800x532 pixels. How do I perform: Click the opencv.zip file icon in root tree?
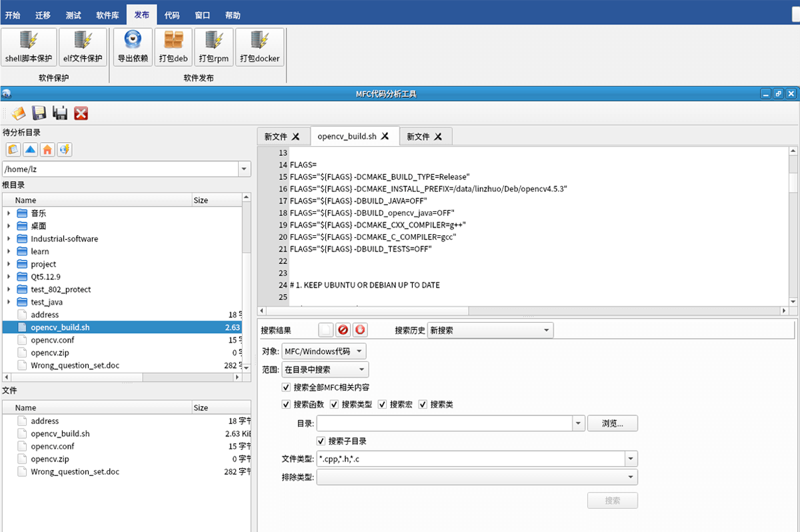coord(23,353)
